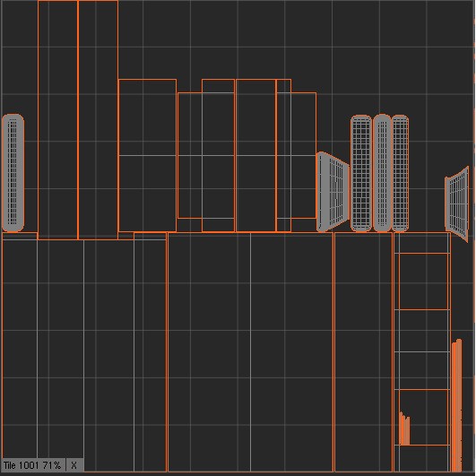Select the large bottom-left UV island

(x=84, y=352)
